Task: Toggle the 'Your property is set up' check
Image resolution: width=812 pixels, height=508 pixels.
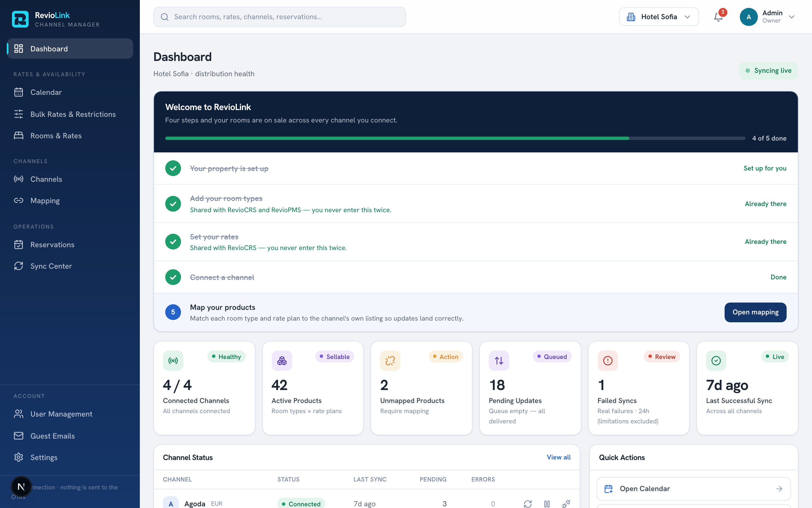Action: [173, 168]
